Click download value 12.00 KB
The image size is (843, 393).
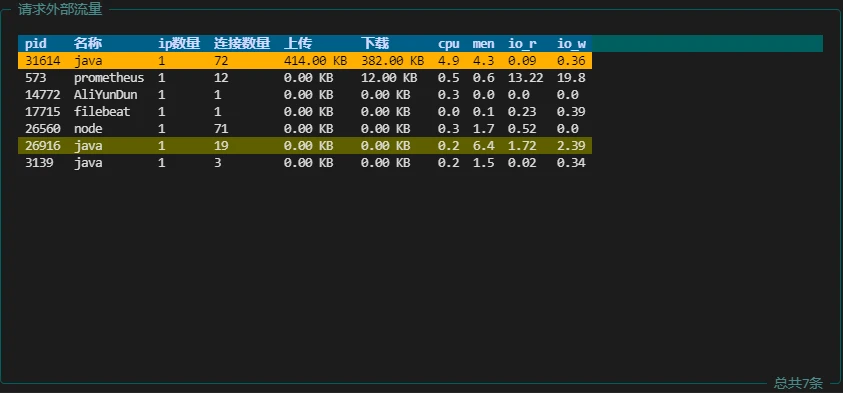[389, 78]
